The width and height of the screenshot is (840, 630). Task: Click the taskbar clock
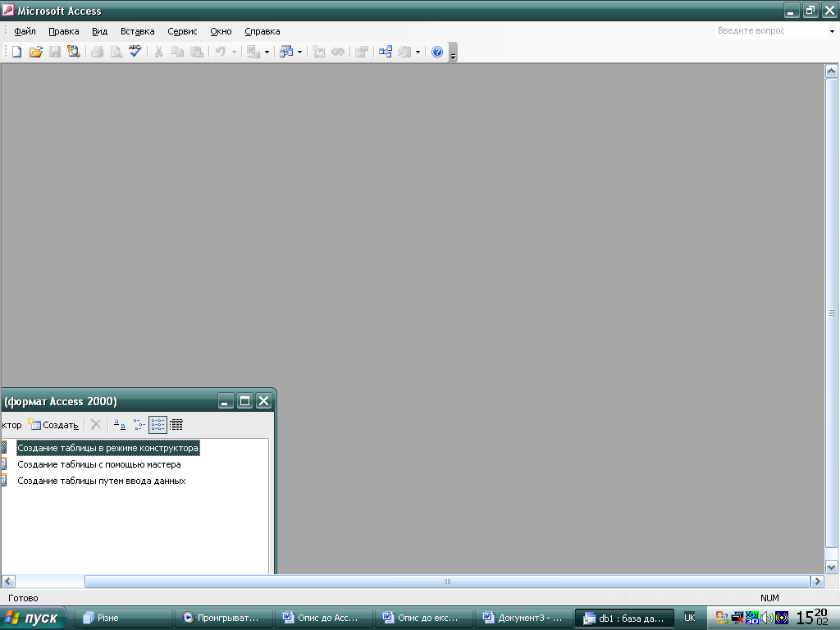[x=811, y=618]
